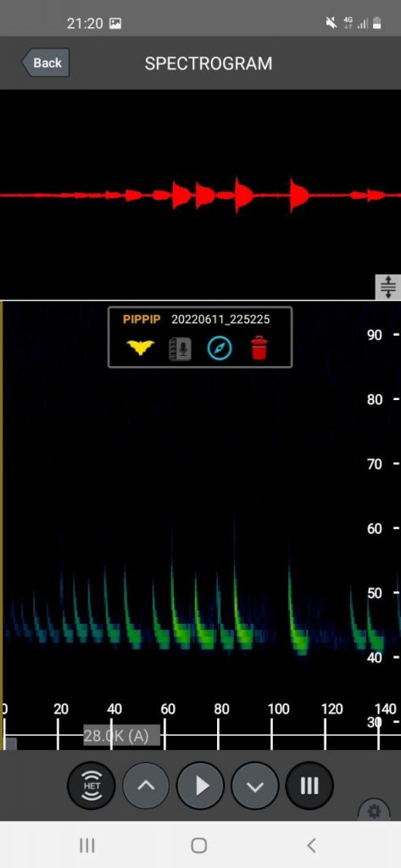Open Android recent apps button

click(87, 845)
